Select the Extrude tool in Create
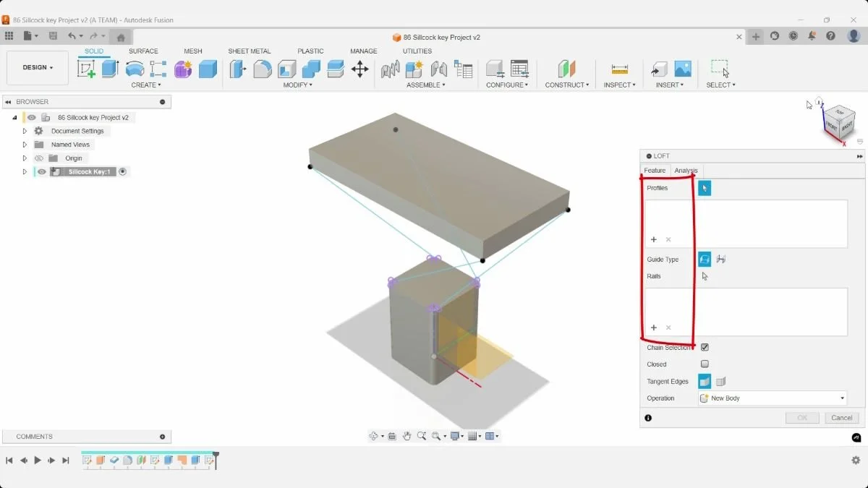Image resolution: width=868 pixels, height=488 pixels. 110,69
